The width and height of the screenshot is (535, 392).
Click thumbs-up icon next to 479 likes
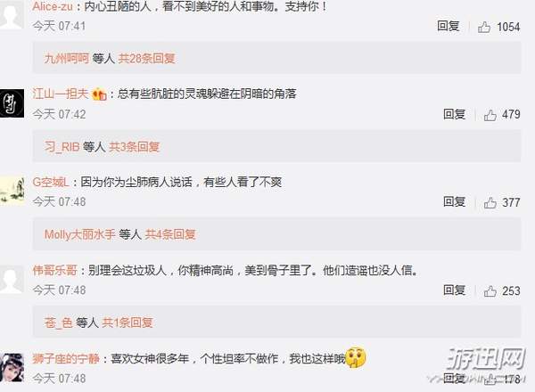490,115
